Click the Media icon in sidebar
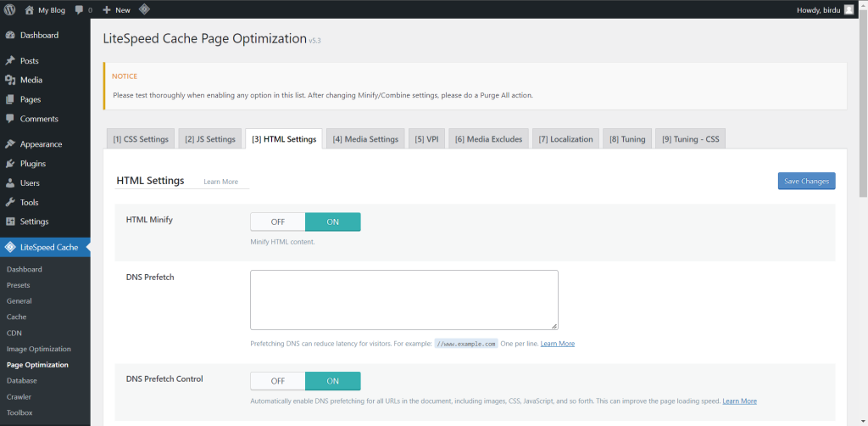Image resolution: width=868 pixels, height=426 pixels. coord(10,81)
